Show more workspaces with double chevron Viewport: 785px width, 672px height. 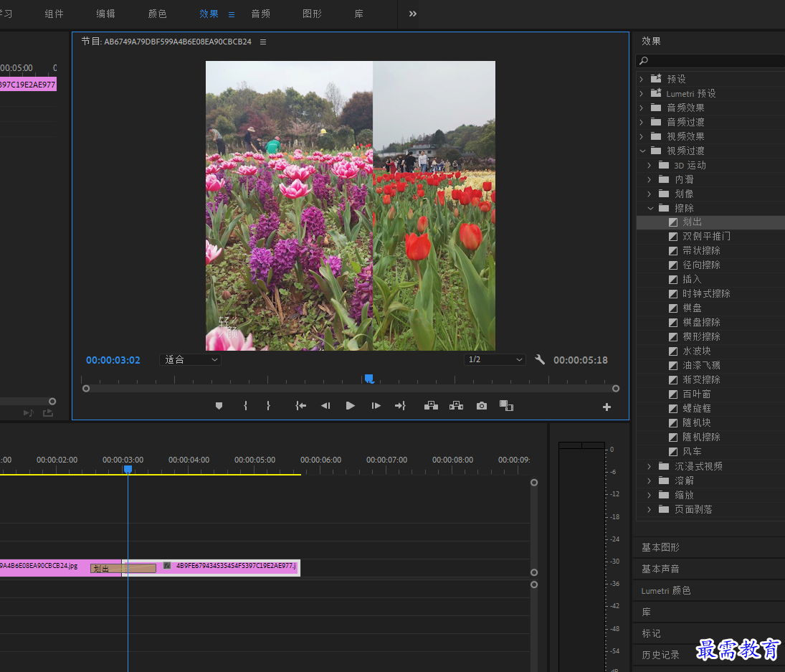tap(412, 14)
